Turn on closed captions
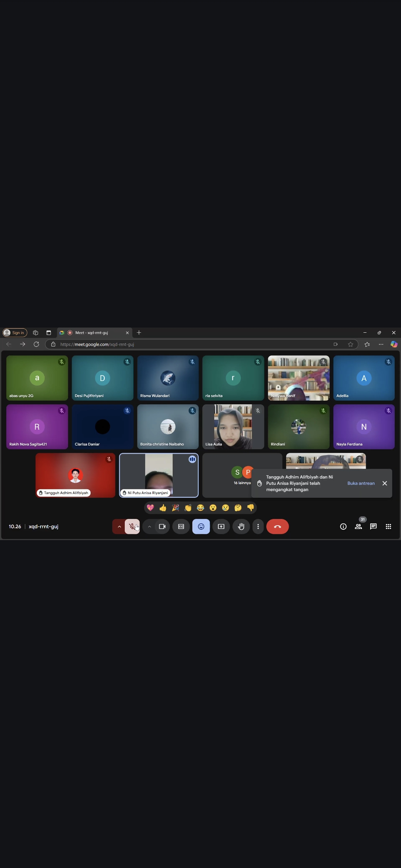401x868 pixels. pyautogui.click(x=181, y=526)
